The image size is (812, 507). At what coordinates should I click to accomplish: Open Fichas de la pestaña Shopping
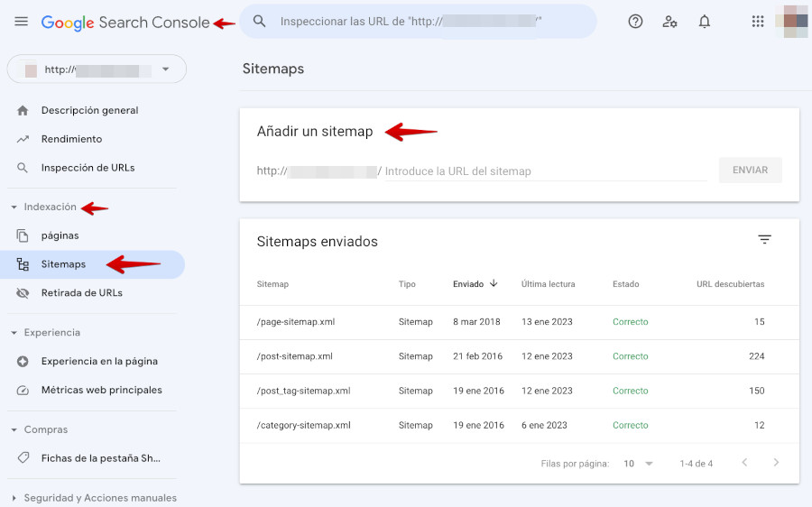point(101,458)
